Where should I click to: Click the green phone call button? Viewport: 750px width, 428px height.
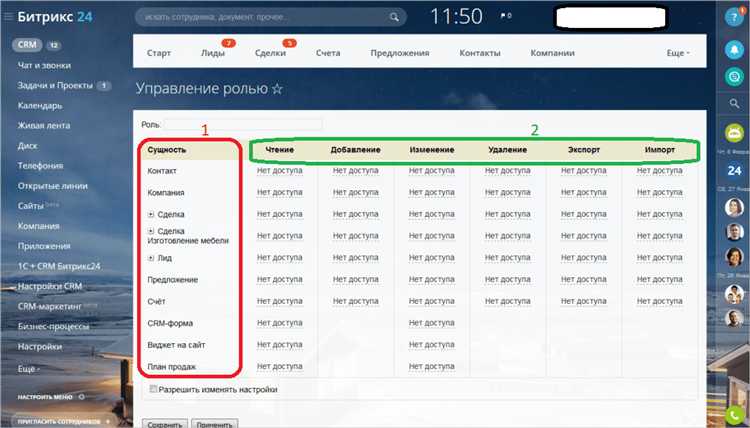(x=734, y=415)
